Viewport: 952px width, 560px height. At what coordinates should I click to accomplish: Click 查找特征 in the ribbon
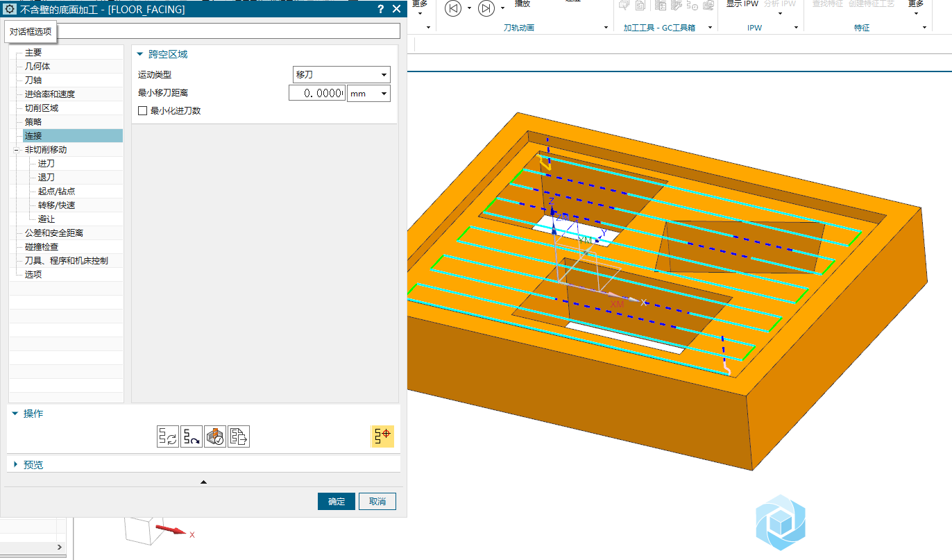click(828, 3)
